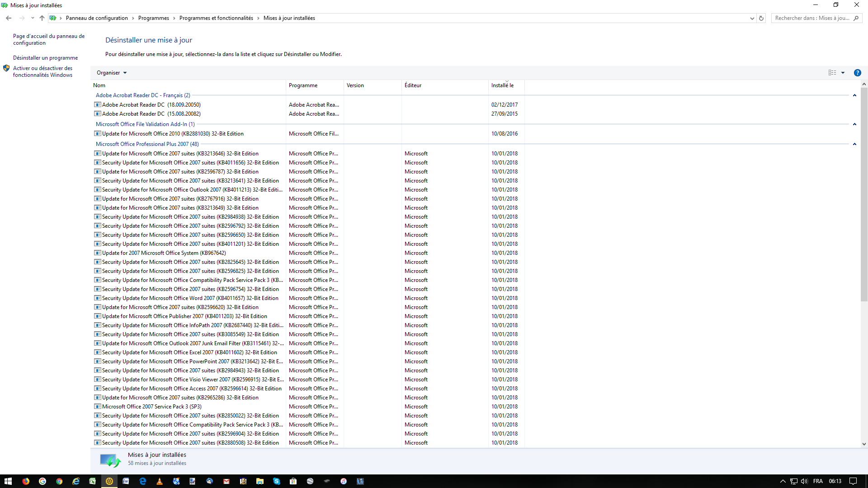Sort by the Version column header
The width and height of the screenshot is (868, 488).
click(x=373, y=85)
